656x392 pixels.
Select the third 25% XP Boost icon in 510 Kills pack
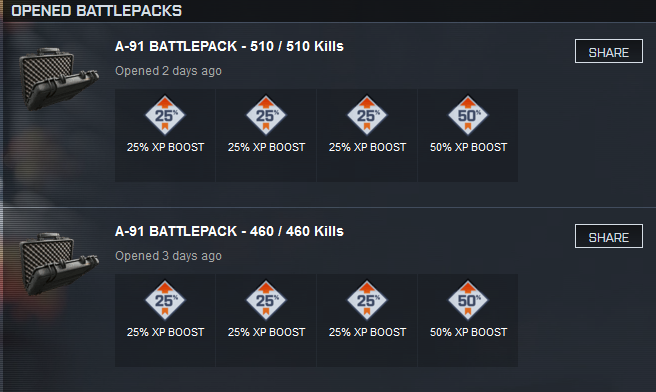coord(367,115)
